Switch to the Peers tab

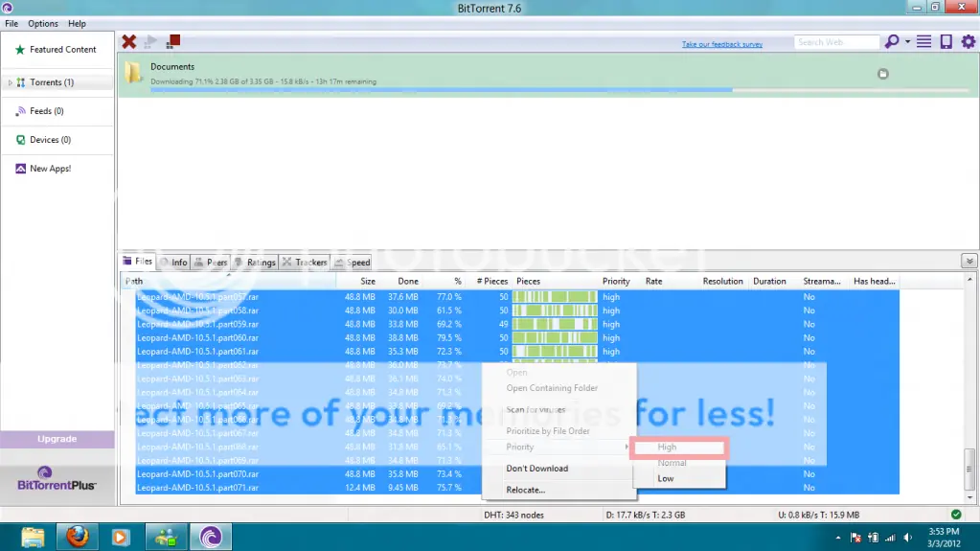click(211, 263)
